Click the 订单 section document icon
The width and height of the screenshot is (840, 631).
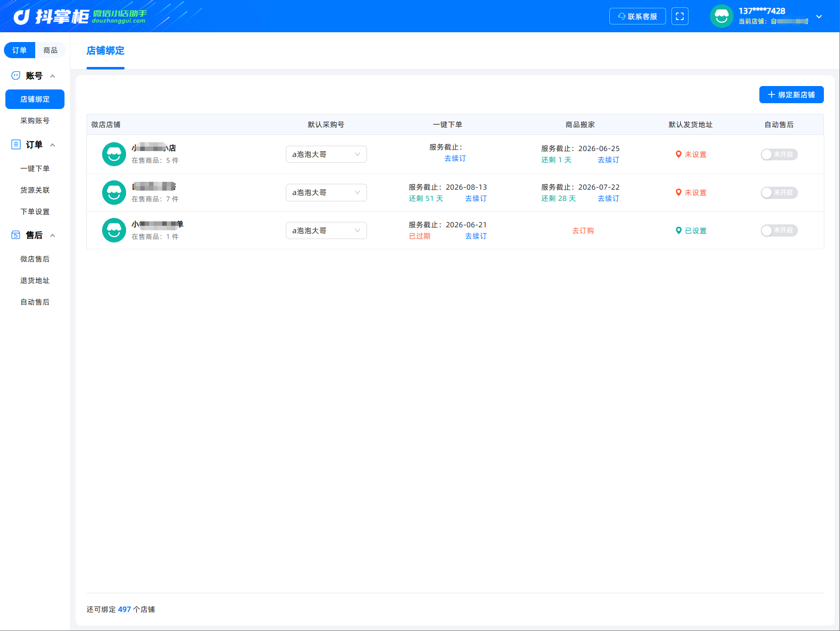pos(16,145)
